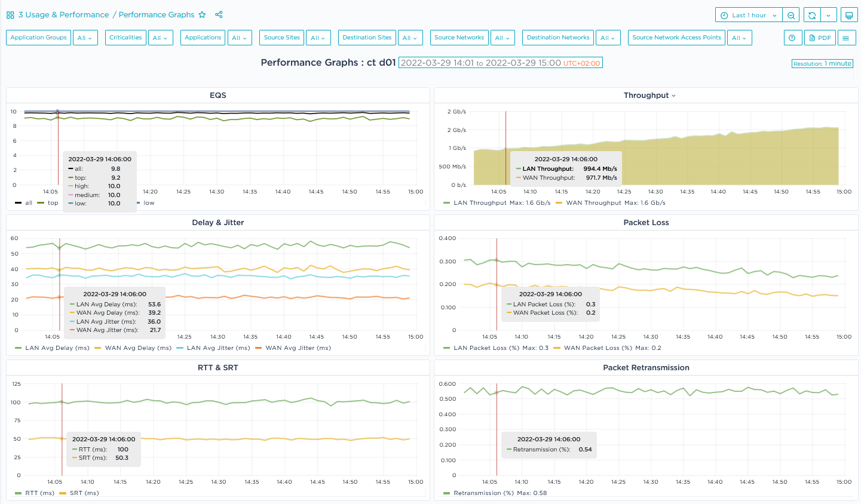Export the report as PDF
Screen dimensions: 861x504
pyautogui.click(x=820, y=37)
